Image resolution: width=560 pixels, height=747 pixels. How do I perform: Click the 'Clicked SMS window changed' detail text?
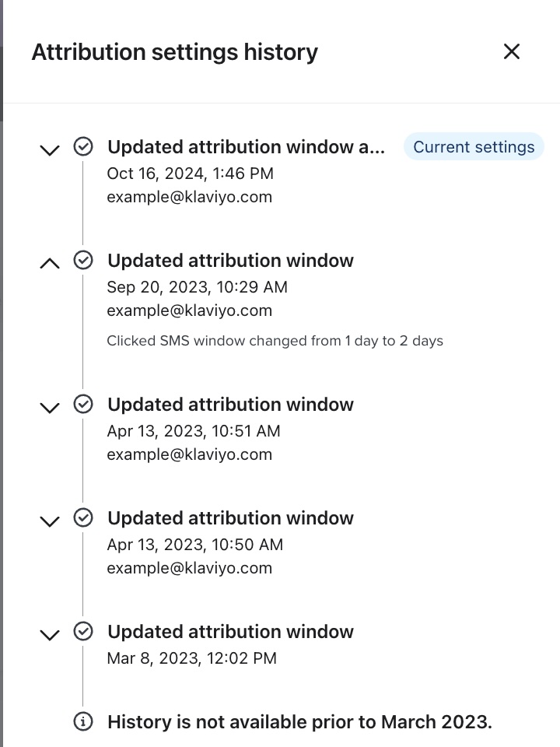pos(275,341)
